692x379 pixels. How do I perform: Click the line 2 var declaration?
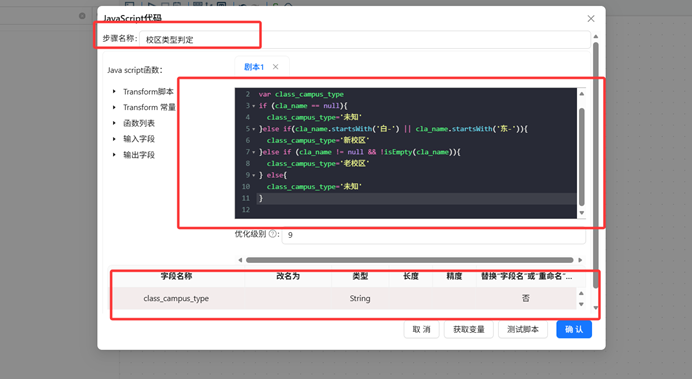301,94
